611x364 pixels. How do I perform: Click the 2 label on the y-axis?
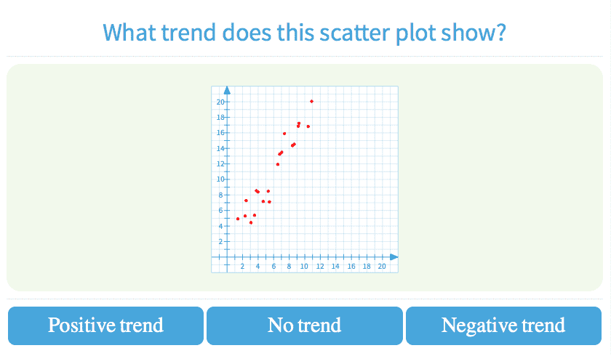coord(221,241)
